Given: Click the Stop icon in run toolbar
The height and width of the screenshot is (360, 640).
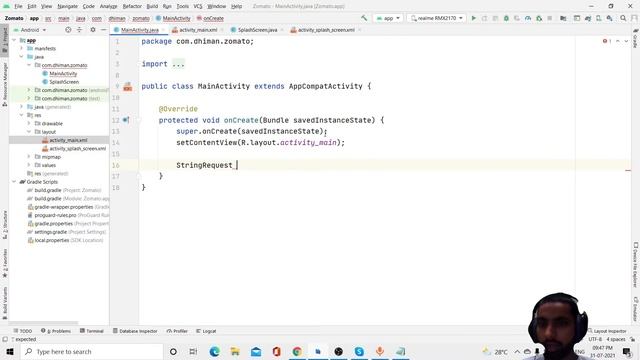Looking at the screenshot, I should [x=550, y=18].
